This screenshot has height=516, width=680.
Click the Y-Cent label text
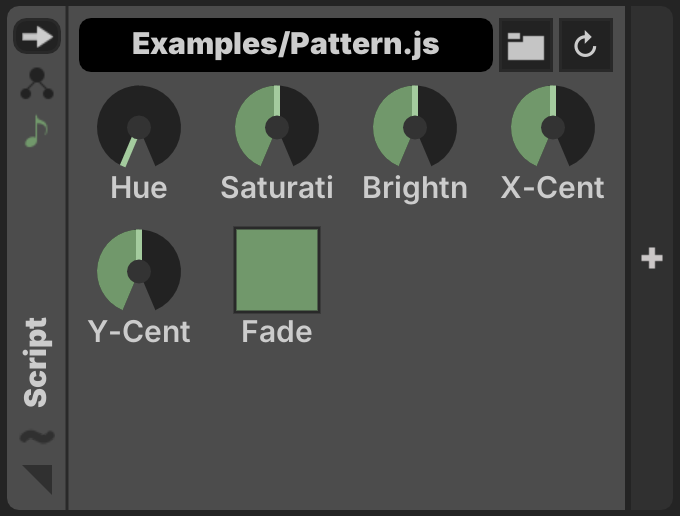[139, 331]
